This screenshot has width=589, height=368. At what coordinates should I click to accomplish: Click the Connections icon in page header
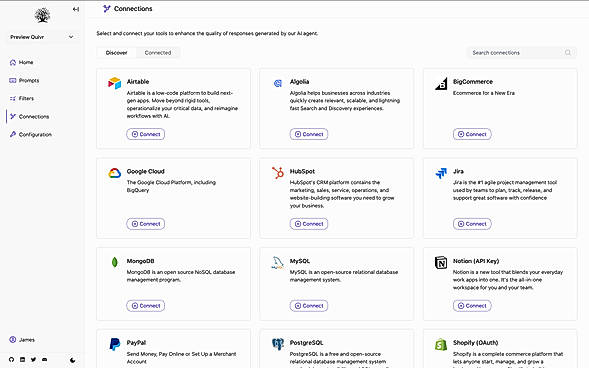click(x=107, y=9)
